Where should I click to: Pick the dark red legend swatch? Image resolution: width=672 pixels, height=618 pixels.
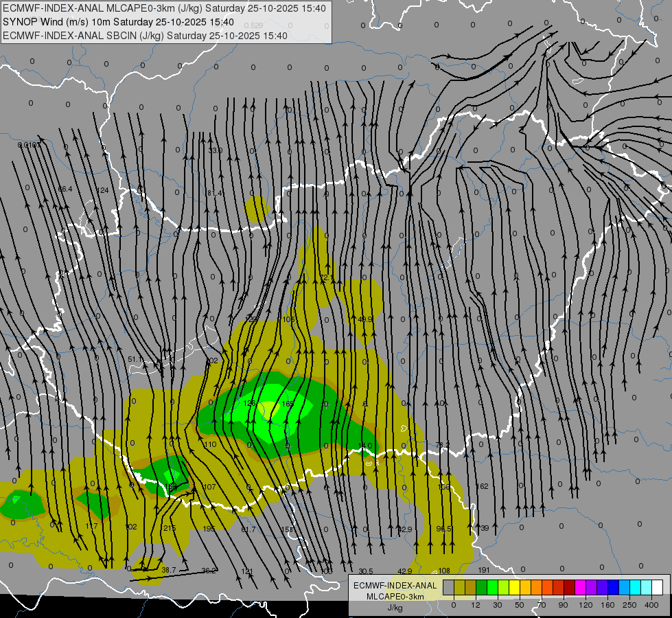pos(569,587)
